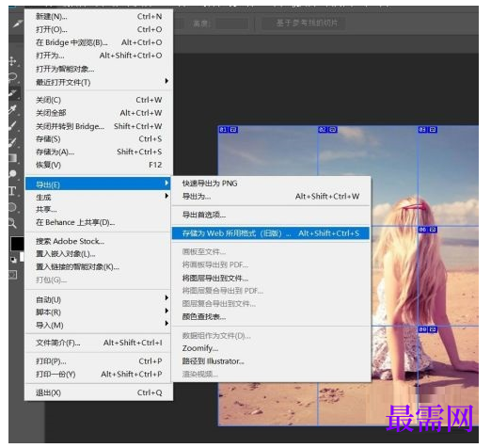Choose 导出首选项... in submenu
The image size is (491, 448).
click(x=271, y=215)
